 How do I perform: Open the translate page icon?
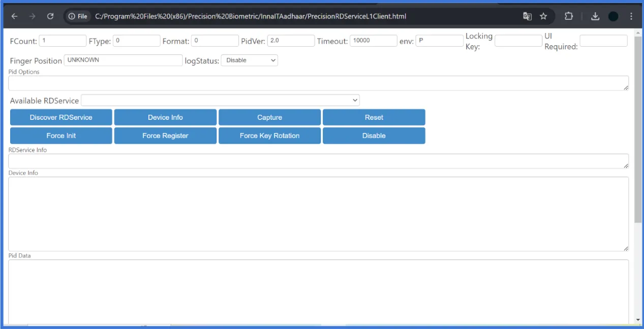[x=527, y=16]
